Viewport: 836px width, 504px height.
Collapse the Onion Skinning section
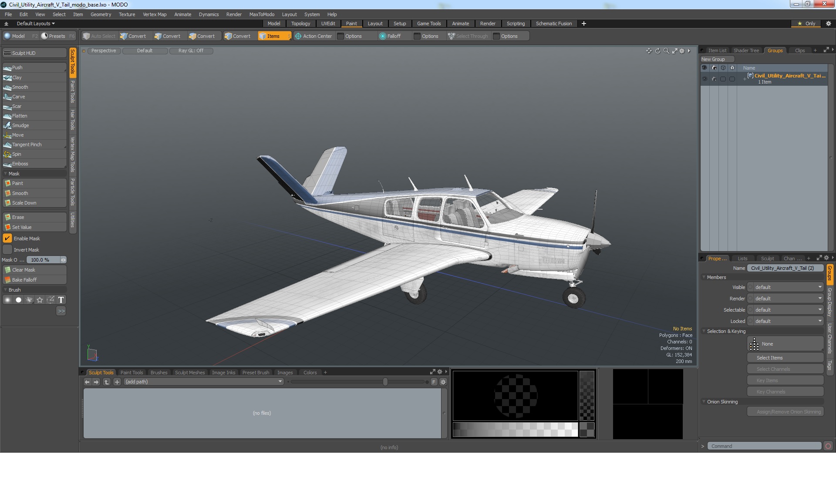[704, 402]
